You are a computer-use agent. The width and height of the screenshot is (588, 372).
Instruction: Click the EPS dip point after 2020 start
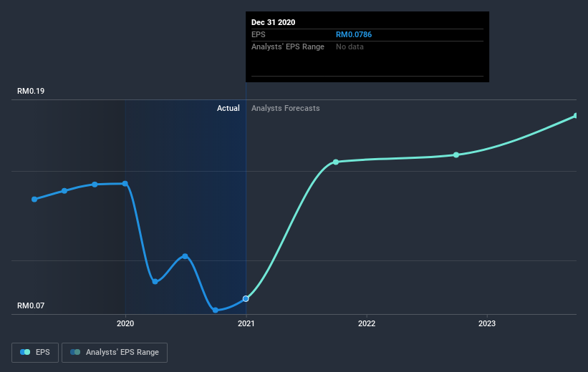pos(155,281)
